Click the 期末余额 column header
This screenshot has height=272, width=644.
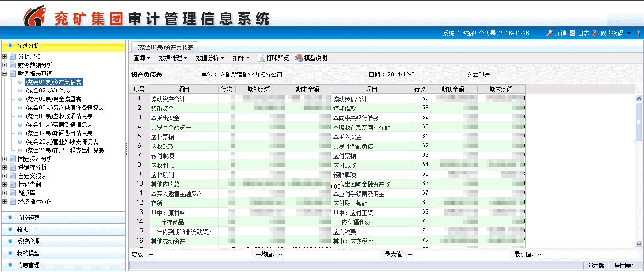(307, 89)
